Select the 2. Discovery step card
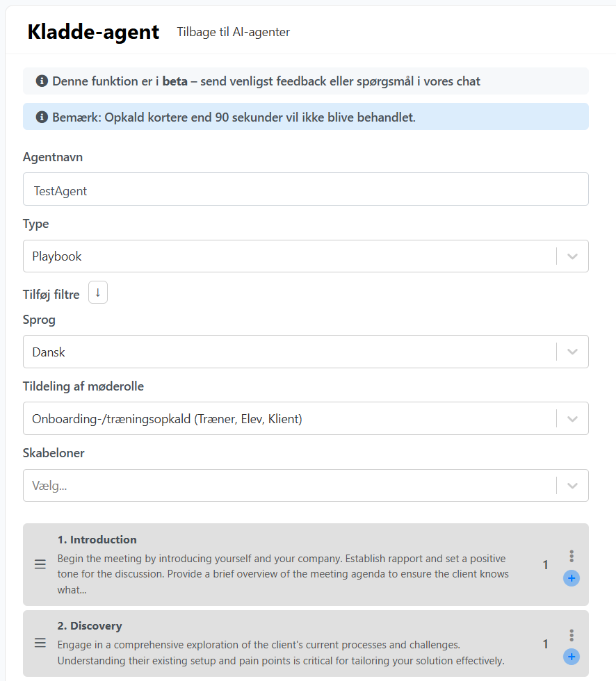This screenshot has width=616, height=681. tap(306, 643)
